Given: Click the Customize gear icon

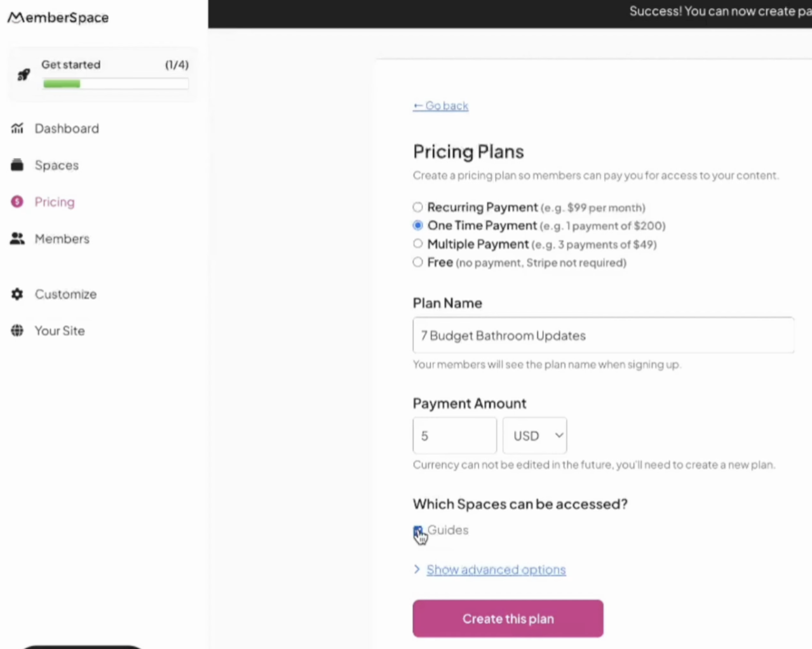Looking at the screenshot, I should coord(17,293).
